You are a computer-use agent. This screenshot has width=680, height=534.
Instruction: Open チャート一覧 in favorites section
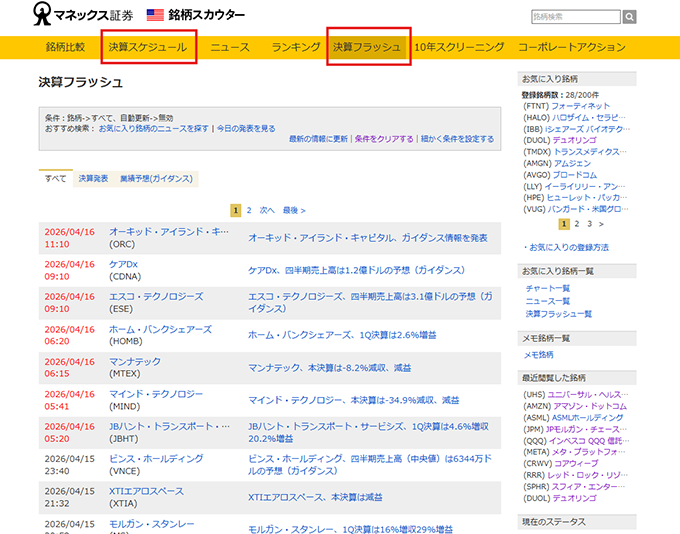click(548, 288)
